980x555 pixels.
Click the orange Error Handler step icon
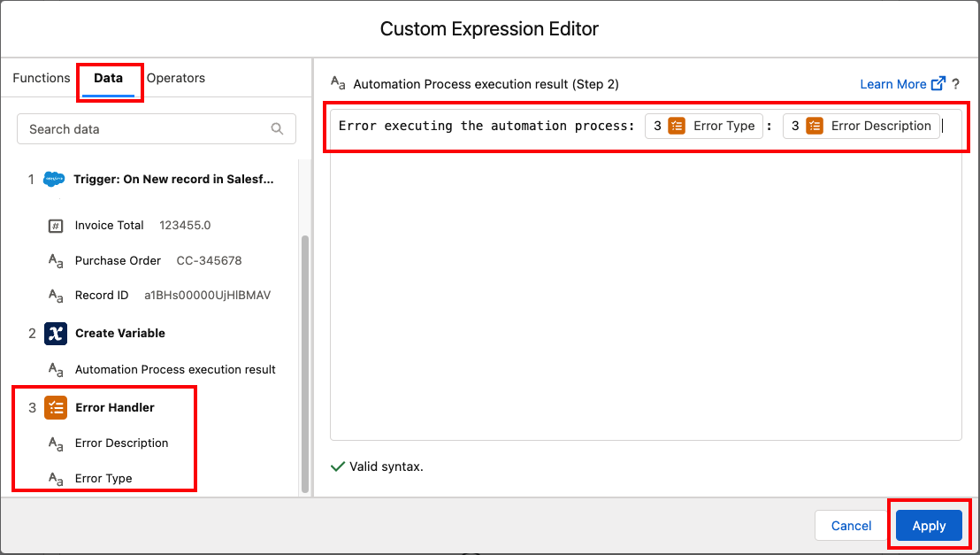point(56,408)
